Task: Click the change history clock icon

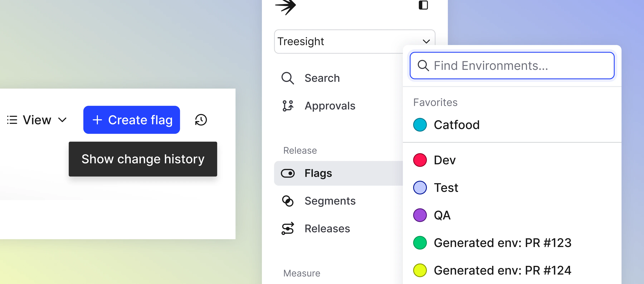Action: click(201, 120)
